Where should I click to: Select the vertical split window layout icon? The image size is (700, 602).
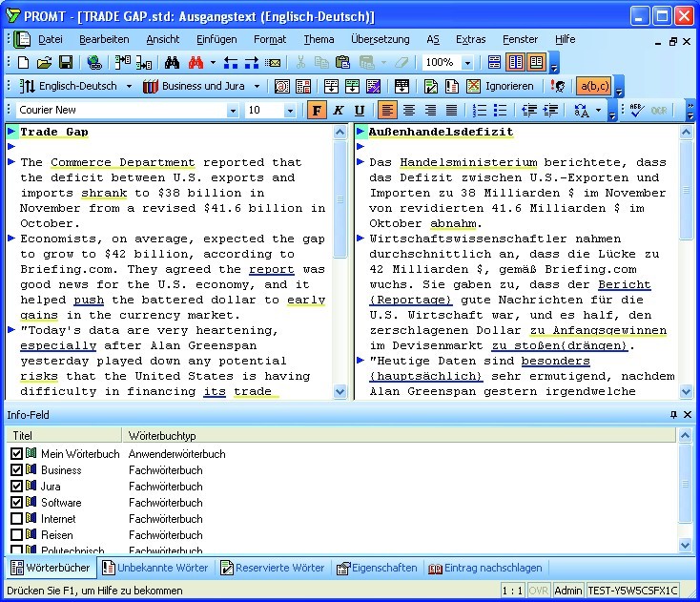(x=516, y=63)
